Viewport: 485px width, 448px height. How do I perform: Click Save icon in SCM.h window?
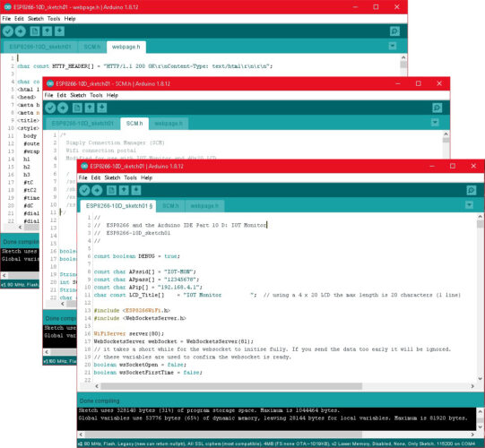102,108
